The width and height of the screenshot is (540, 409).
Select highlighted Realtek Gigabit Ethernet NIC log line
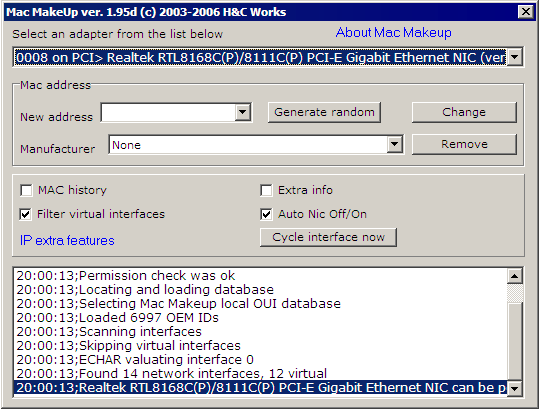pyautogui.click(x=261, y=388)
